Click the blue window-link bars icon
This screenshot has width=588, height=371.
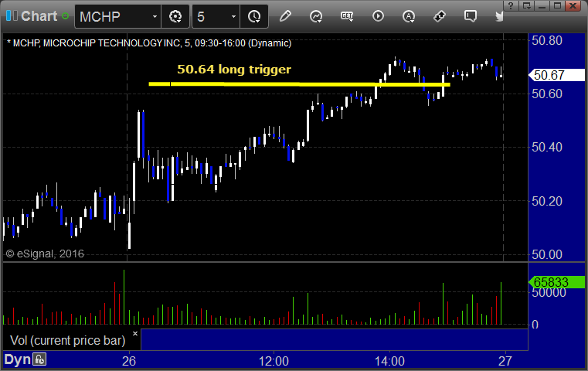(12, 15)
